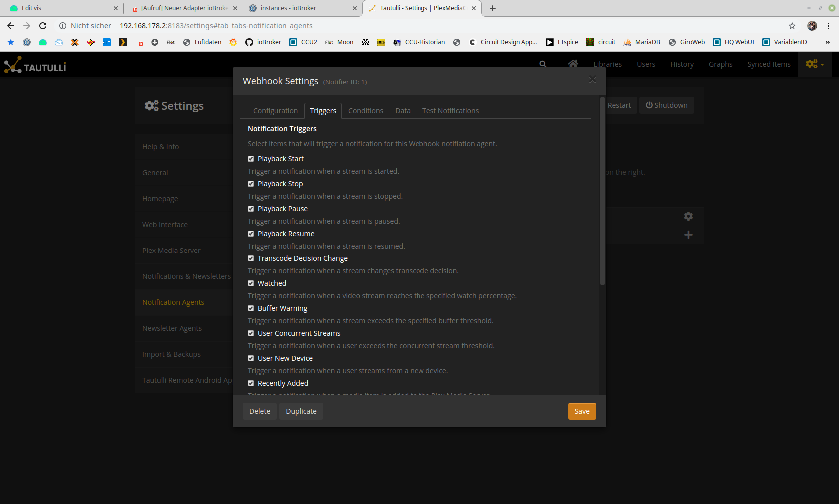Open a new browser tab

tap(493, 8)
